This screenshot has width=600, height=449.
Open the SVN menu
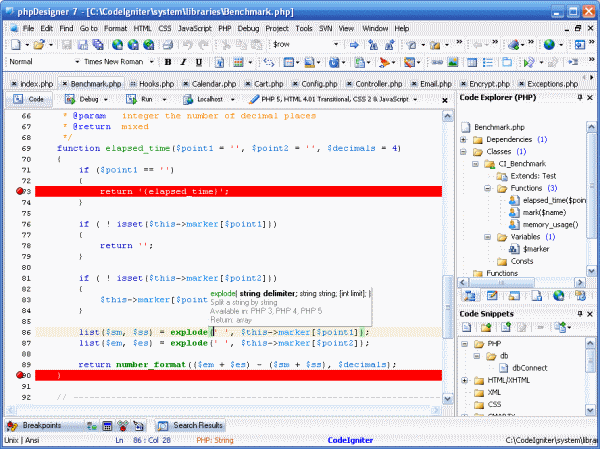tap(326, 28)
